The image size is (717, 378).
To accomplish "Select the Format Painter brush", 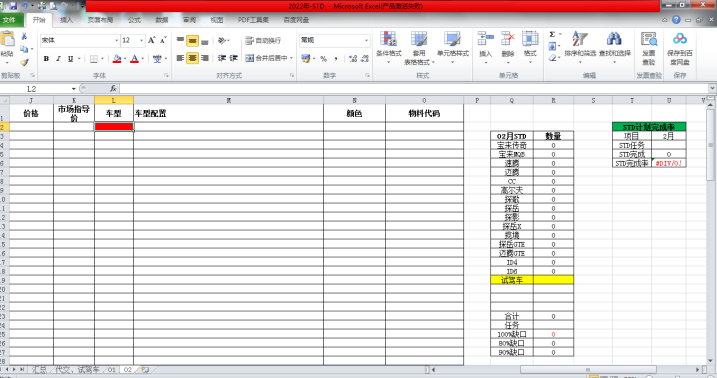I will click(24, 62).
